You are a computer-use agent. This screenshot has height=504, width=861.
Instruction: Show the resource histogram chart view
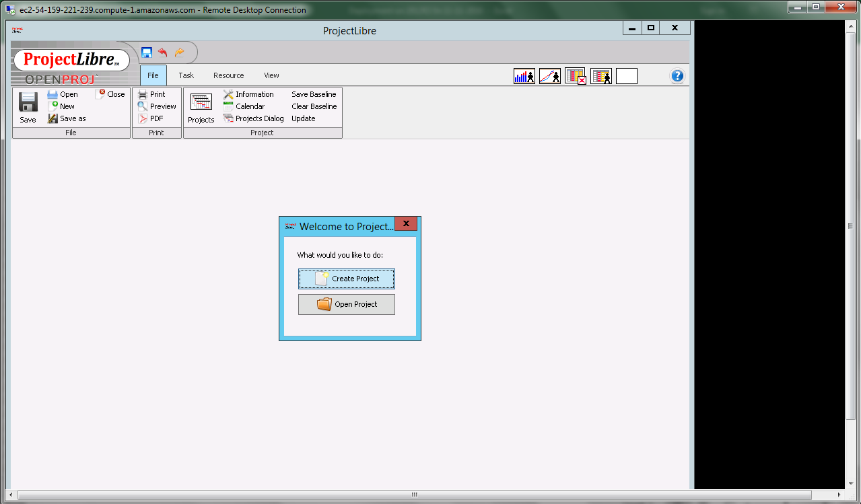(524, 76)
